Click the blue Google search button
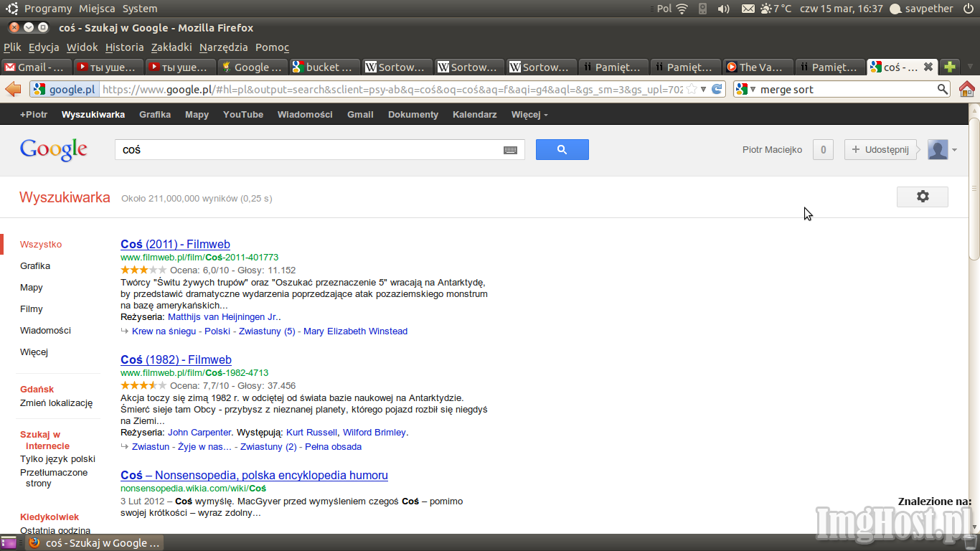The height and width of the screenshot is (551, 980). coord(562,149)
